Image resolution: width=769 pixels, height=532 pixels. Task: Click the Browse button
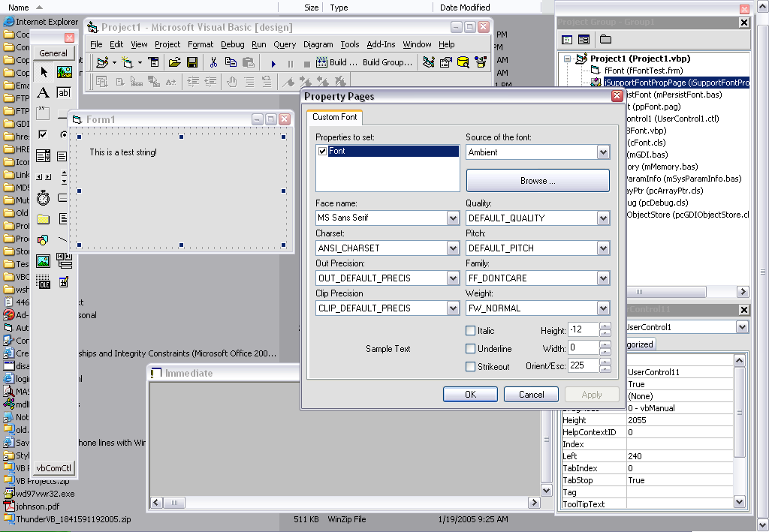pos(538,181)
